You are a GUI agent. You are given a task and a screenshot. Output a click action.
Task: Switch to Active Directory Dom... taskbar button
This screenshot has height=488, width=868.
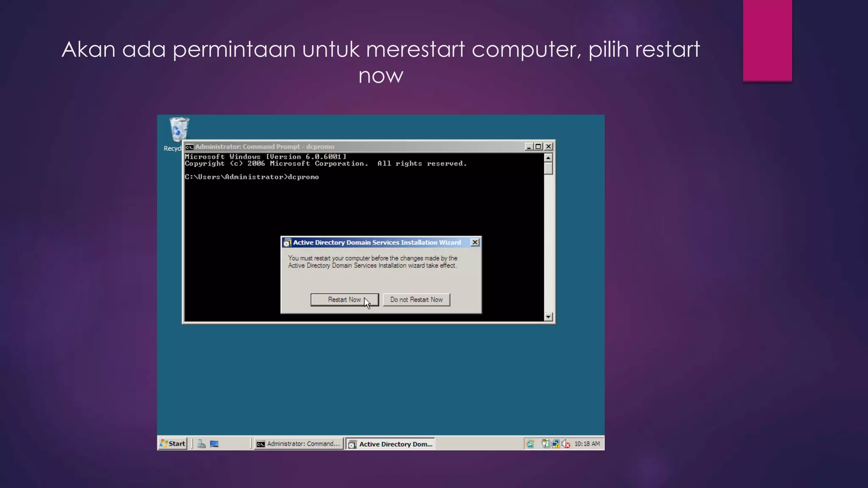pyautogui.click(x=390, y=444)
